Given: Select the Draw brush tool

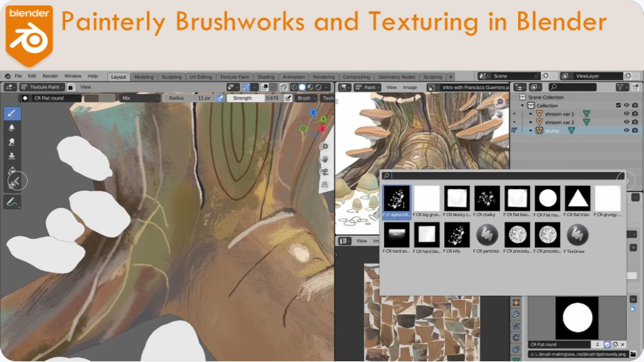Looking at the screenshot, I should click(12, 113).
